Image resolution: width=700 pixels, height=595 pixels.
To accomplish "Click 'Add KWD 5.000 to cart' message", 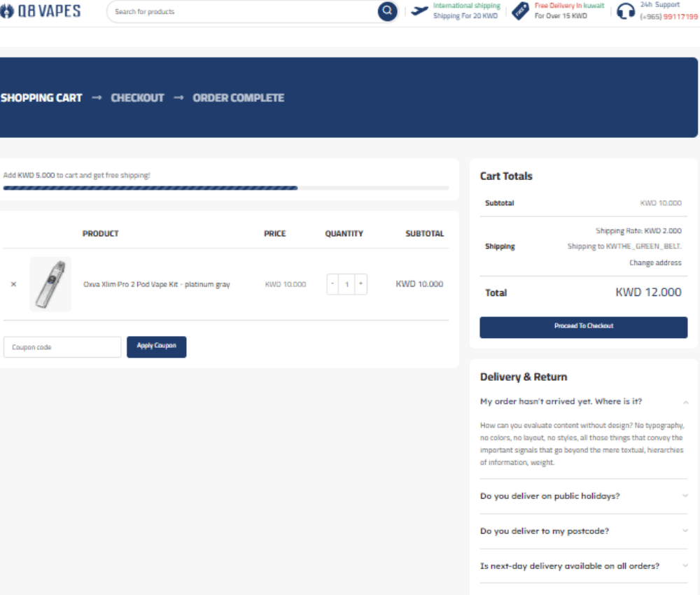I will coord(77,175).
